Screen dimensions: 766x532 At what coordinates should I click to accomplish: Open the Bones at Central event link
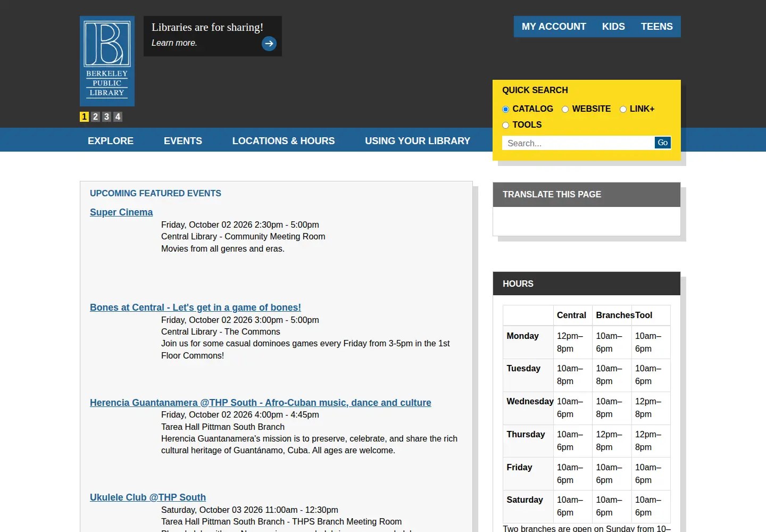(195, 307)
